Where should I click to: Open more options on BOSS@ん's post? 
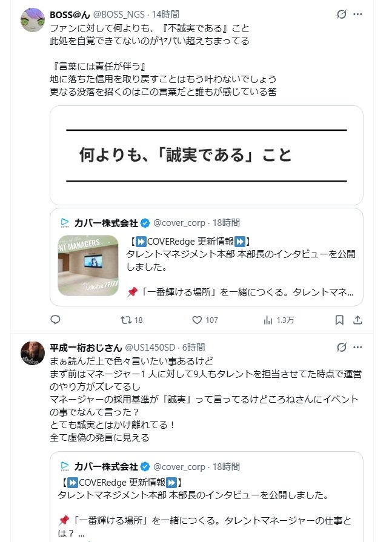[358, 14]
